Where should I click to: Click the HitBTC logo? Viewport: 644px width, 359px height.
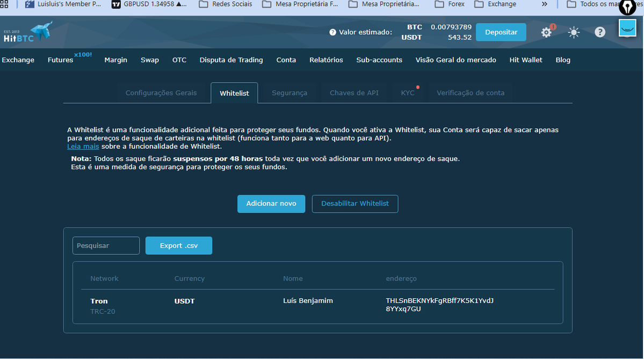28,32
